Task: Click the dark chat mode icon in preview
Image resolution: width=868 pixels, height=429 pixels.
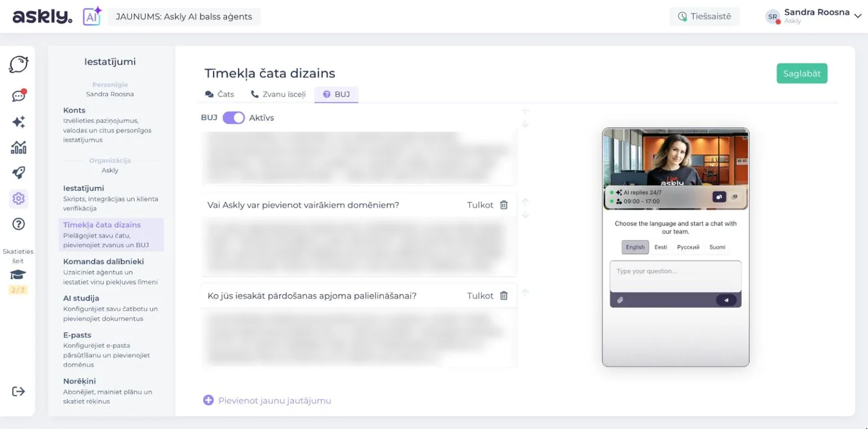Action: coord(719,197)
